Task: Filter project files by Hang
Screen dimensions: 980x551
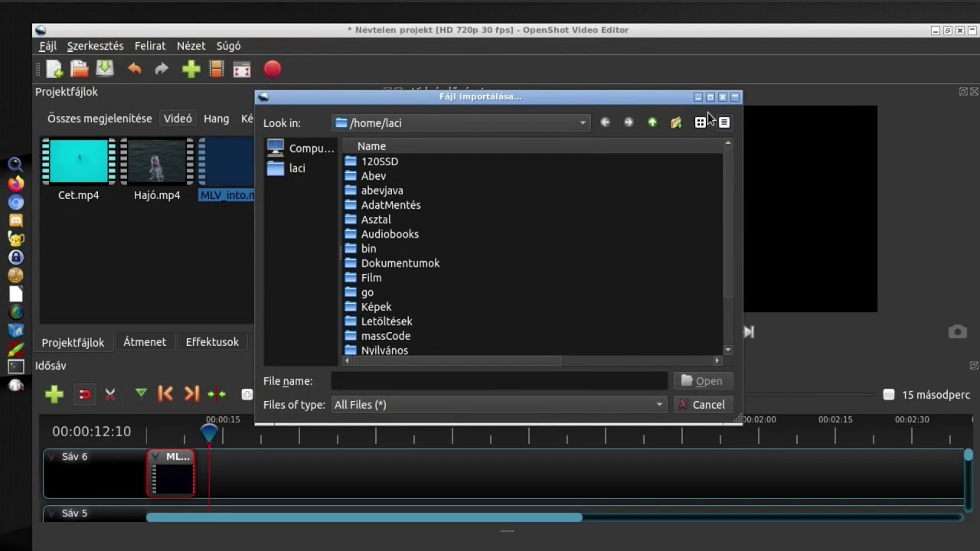Action: (x=216, y=119)
